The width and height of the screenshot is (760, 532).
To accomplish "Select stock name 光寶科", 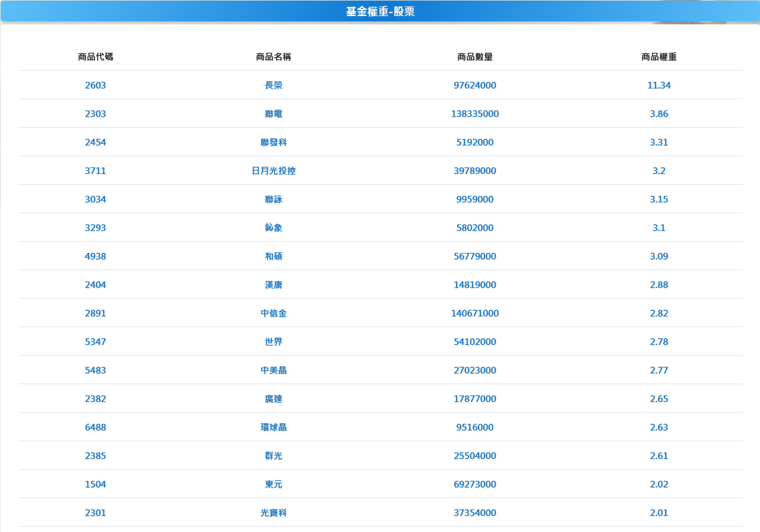I will [274, 513].
